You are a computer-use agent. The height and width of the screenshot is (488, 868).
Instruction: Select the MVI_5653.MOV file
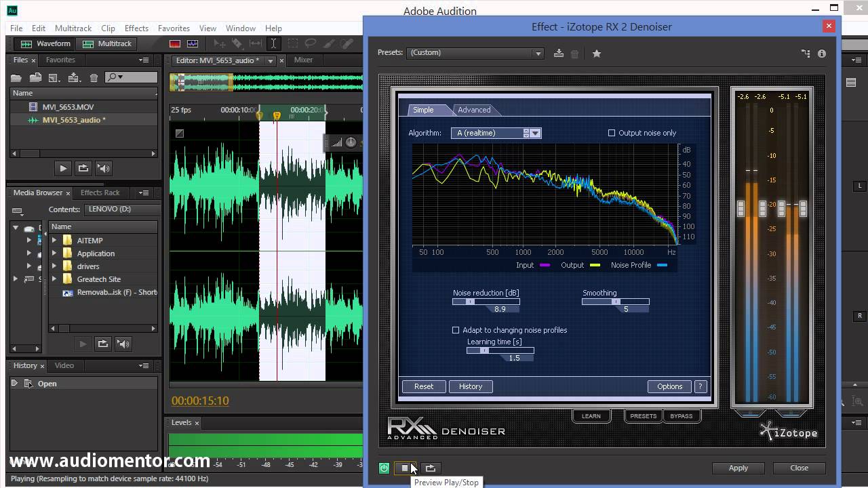point(84,107)
